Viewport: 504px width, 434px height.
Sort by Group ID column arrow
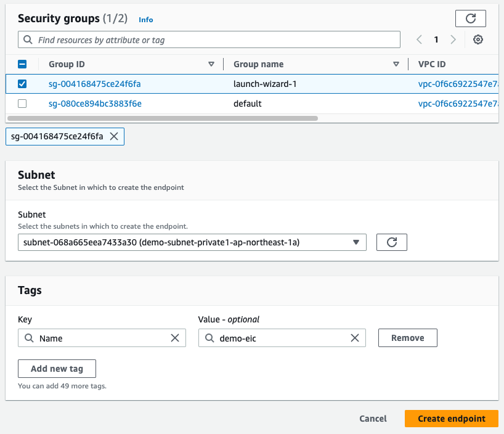point(211,64)
